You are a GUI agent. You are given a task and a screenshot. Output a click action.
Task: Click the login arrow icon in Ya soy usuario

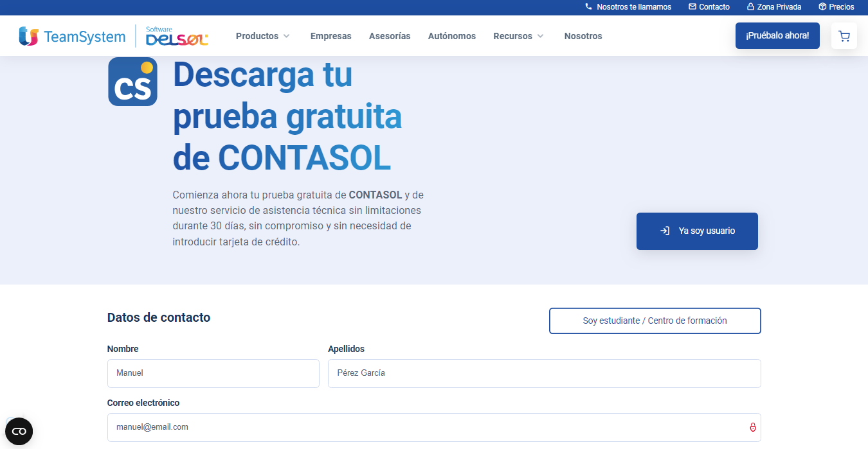click(x=665, y=231)
